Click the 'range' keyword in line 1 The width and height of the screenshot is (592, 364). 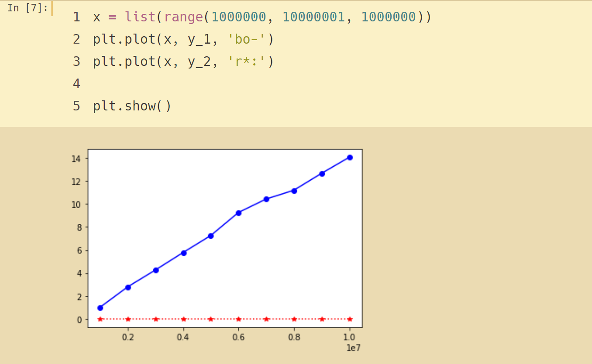(x=183, y=17)
